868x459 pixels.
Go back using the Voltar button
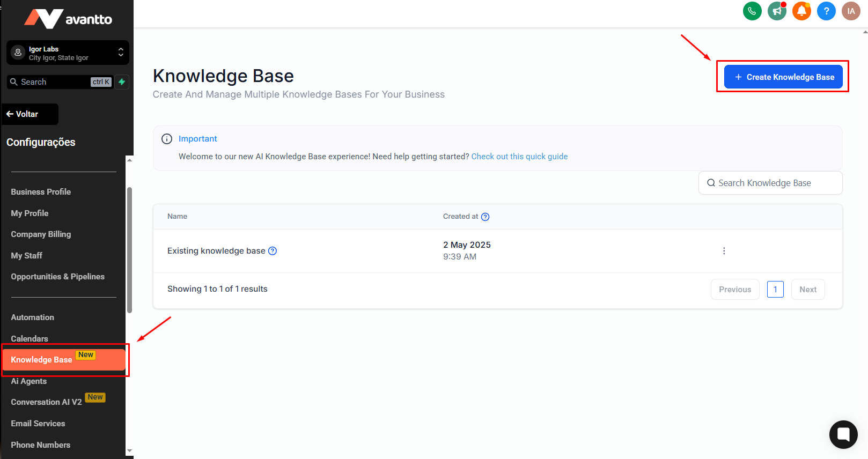[x=30, y=114]
